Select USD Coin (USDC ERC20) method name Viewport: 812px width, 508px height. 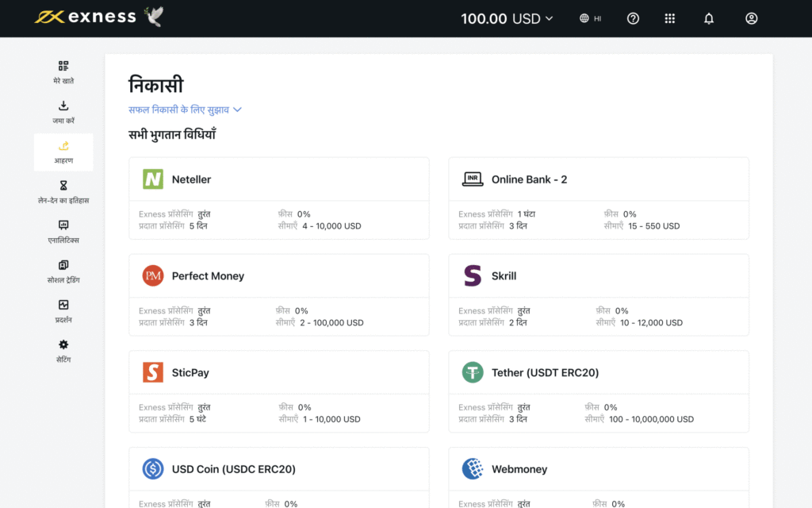click(x=234, y=469)
